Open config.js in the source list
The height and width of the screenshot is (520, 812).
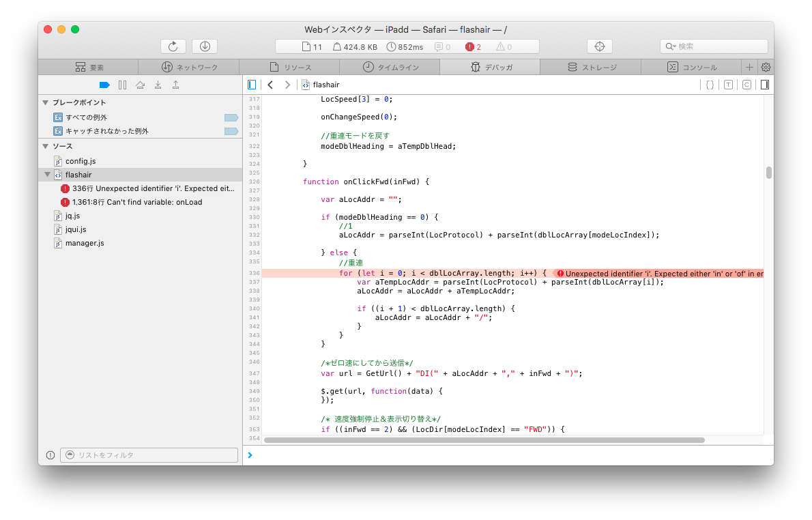(x=141, y=161)
